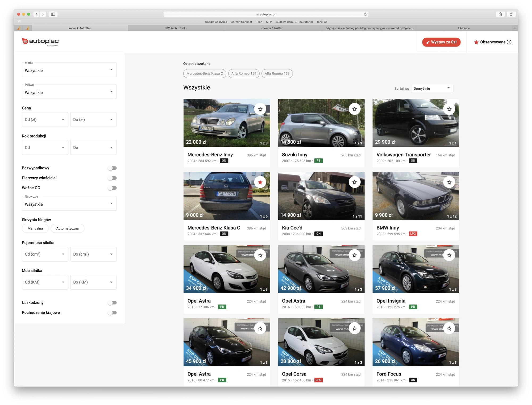Click the autoplac logo
Image resolution: width=532 pixels, height=405 pixels.
click(x=40, y=42)
